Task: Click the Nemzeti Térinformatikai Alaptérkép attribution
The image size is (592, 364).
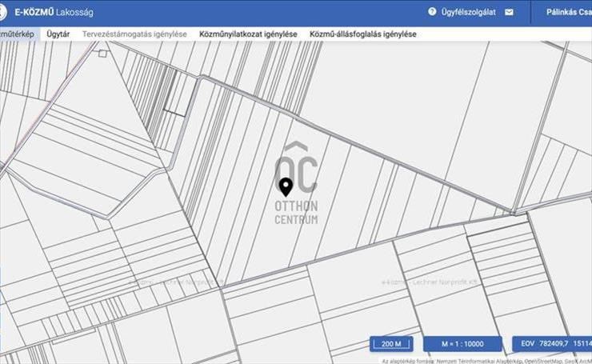Action: point(466,361)
